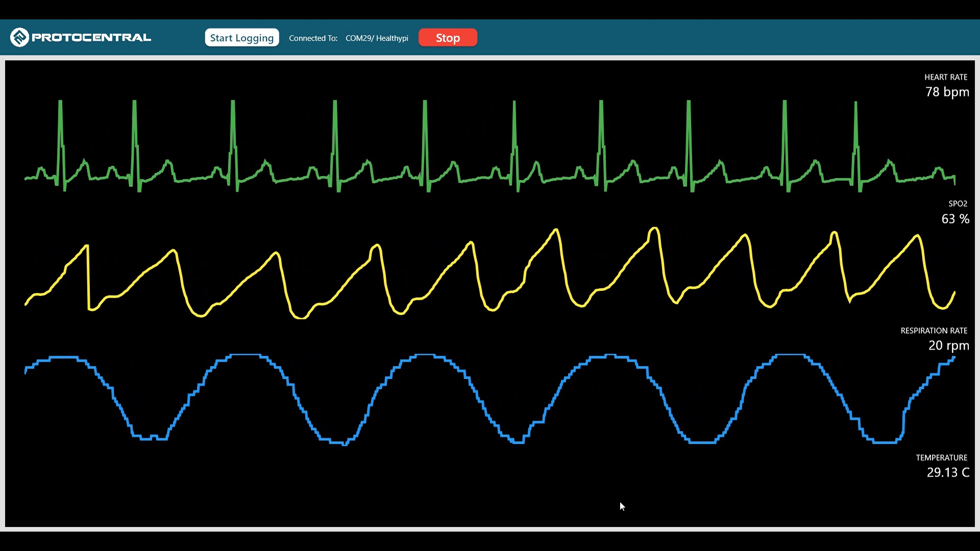Click the HEART RATE label
Viewport: 980px width, 551px height.
[x=946, y=77]
